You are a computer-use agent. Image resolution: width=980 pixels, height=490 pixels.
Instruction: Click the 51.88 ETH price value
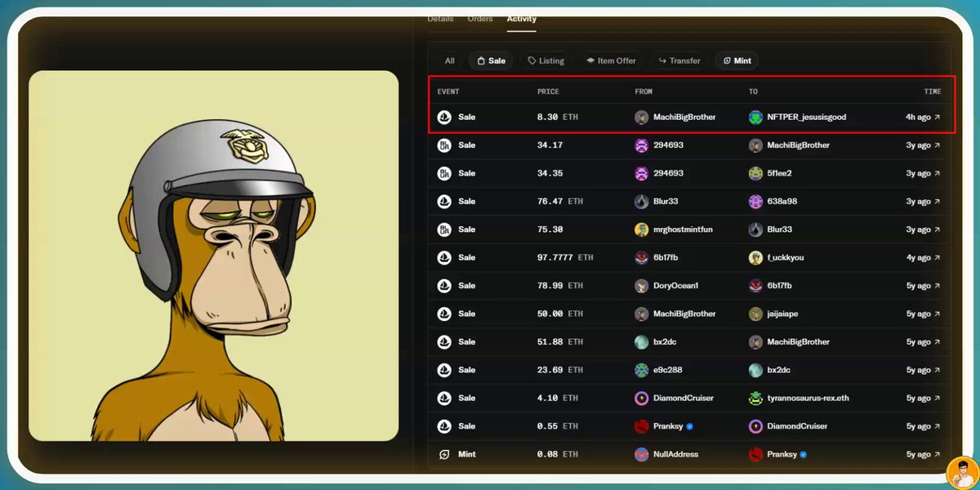(x=560, y=342)
